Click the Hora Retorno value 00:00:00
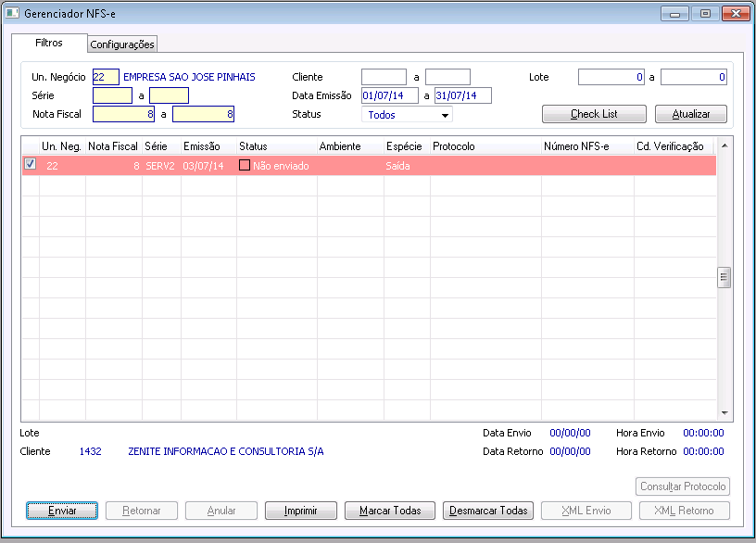 (x=703, y=451)
